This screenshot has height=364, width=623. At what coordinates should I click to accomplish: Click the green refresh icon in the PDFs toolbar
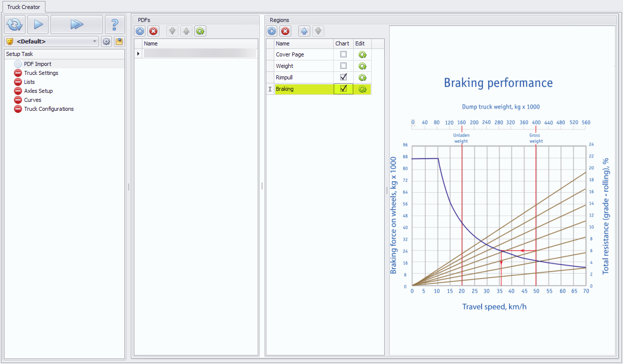pyautogui.click(x=200, y=31)
